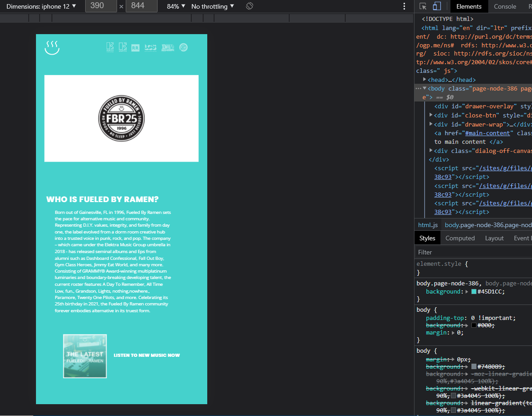532x416 pixels.
Task: Click the Who Is Fueled By Ramen heading
Action: [102, 199]
